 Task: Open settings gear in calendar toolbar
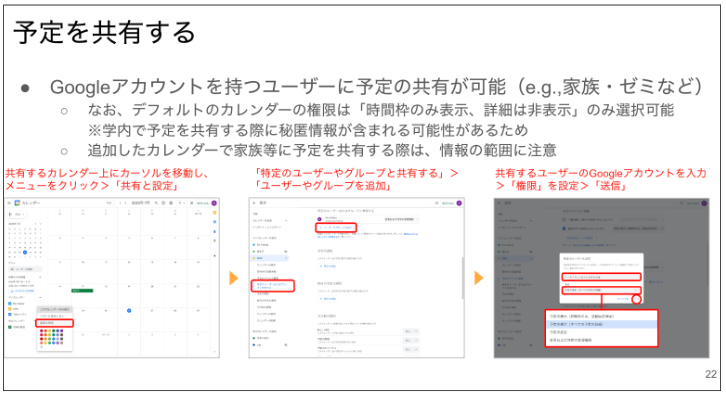171,203
